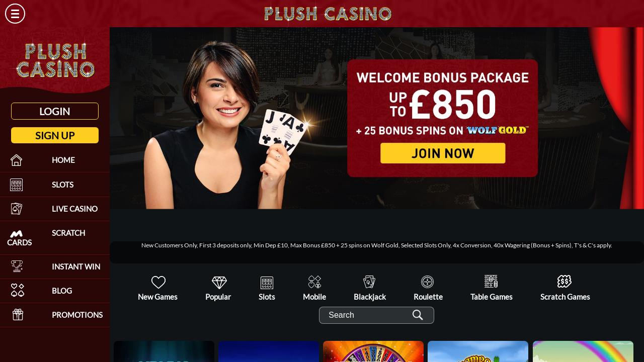The width and height of the screenshot is (644, 362).
Task: Open the Promotions gift icon
Action: tap(18, 315)
